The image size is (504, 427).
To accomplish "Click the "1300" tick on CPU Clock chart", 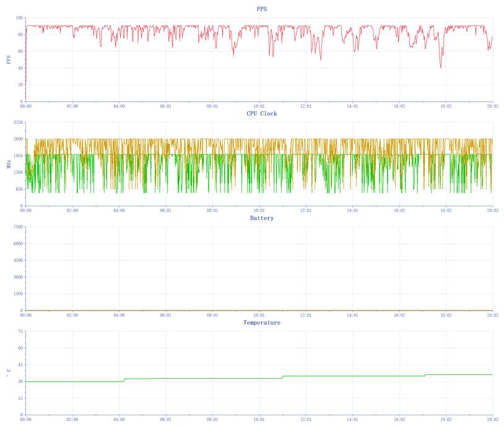I will pos(19,172).
